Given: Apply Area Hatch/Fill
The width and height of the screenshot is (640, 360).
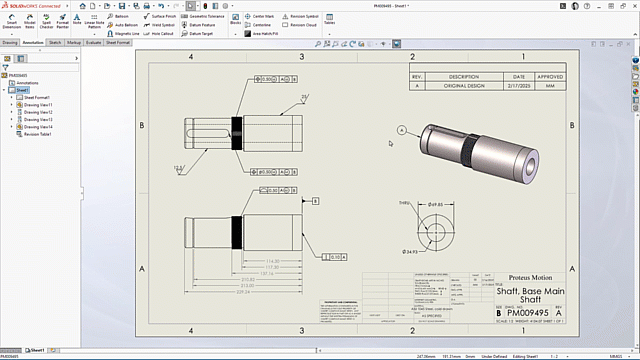Looking at the screenshot, I should (x=261, y=33).
